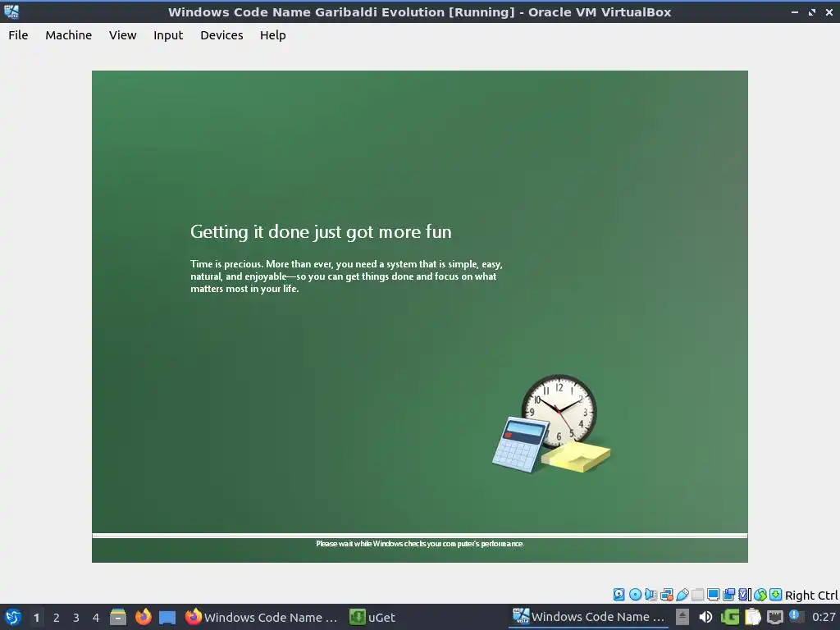Open the View menu
Screen dimensions: 840x630
pos(123,35)
